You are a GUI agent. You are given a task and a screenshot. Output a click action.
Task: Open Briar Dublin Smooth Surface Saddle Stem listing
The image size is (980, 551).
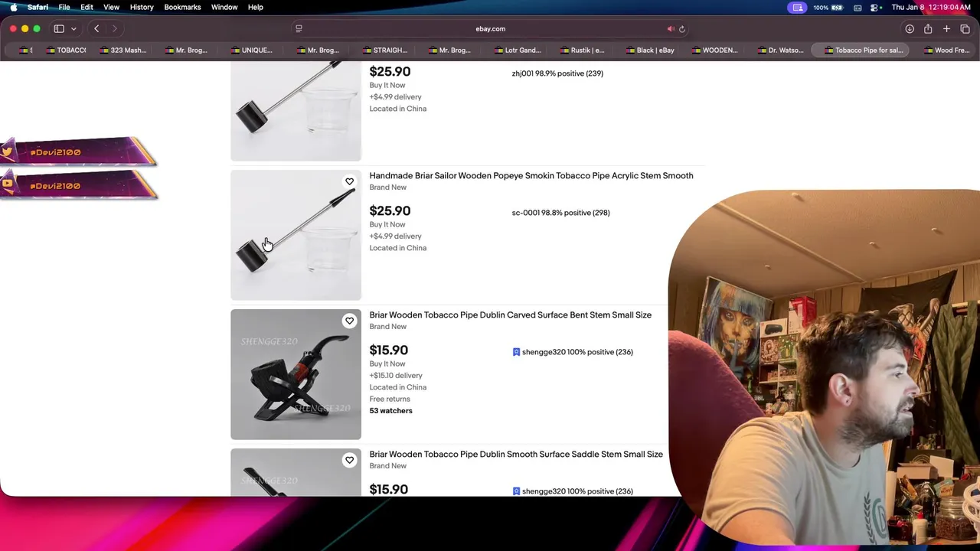[x=516, y=454]
